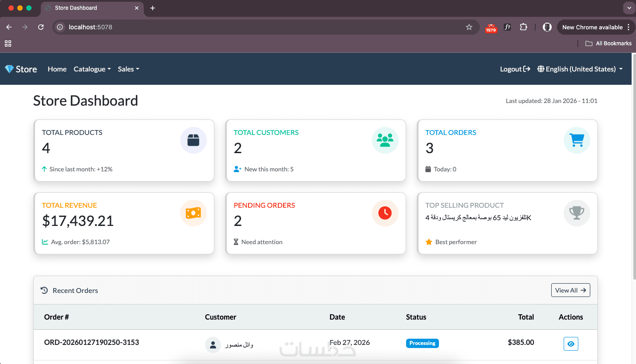Click the Total column header
The width and height of the screenshot is (636, 364).
pyautogui.click(x=526, y=317)
